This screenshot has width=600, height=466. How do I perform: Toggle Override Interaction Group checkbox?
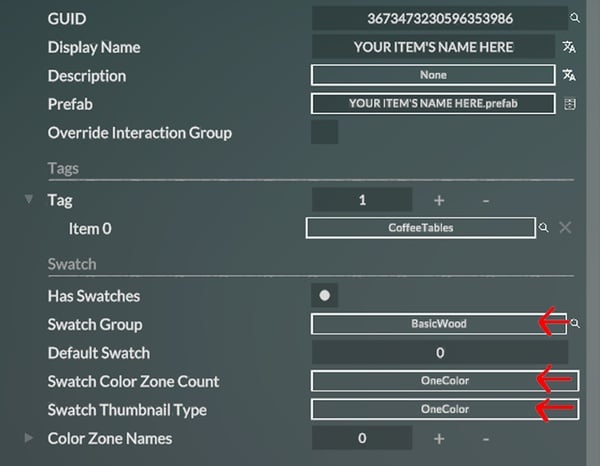click(324, 132)
